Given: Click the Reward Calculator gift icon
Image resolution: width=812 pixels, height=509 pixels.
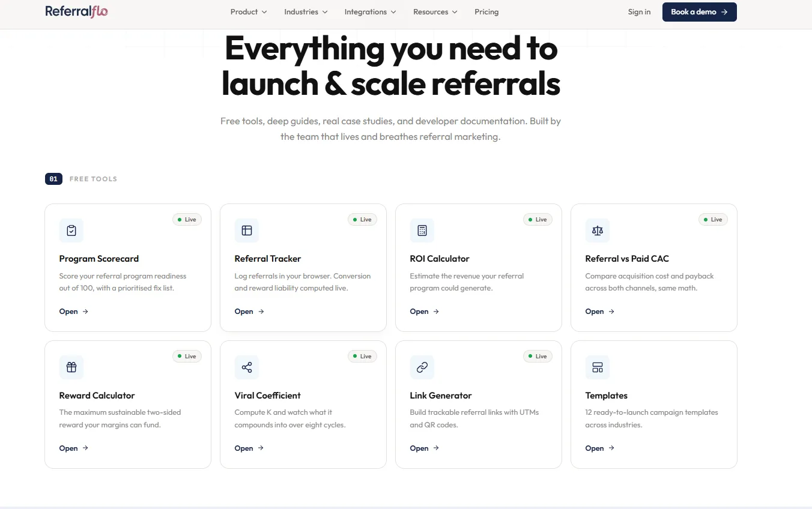Looking at the screenshot, I should click(71, 367).
